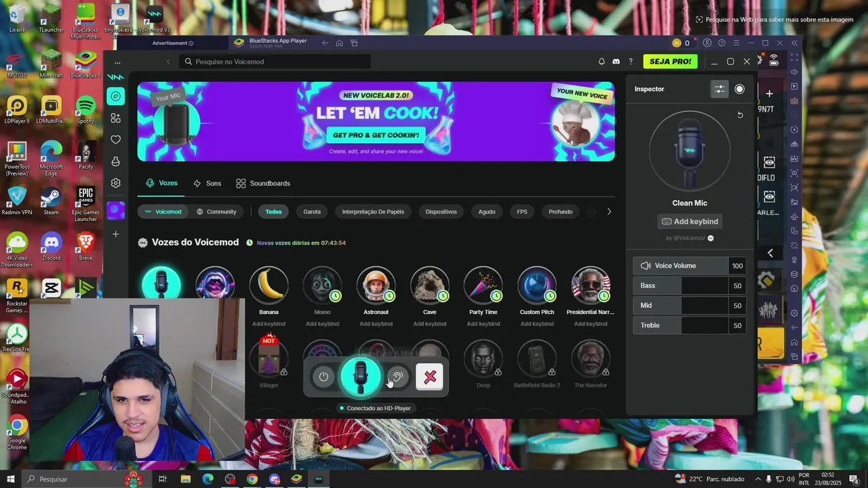Filter by Interpretação De Papéis category
This screenshot has width=868, height=488.
coord(373,211)
